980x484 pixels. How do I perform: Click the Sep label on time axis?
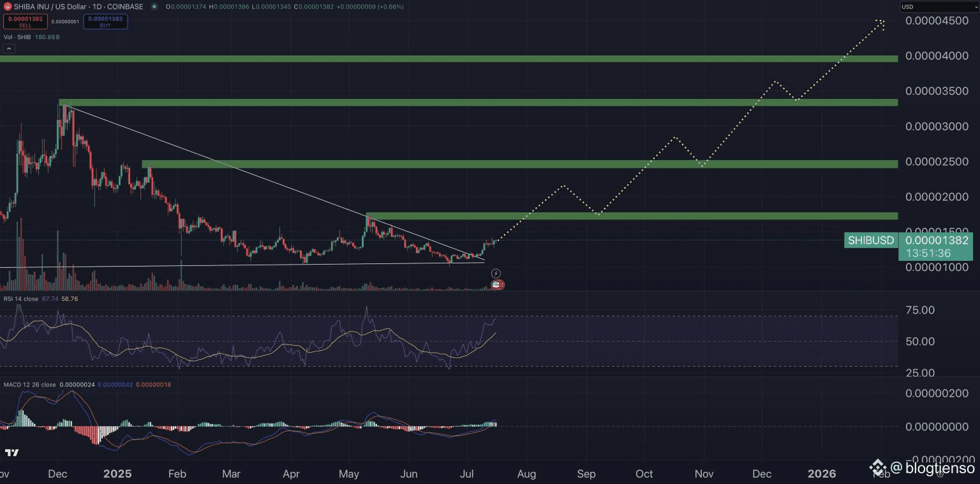(586, 474)
